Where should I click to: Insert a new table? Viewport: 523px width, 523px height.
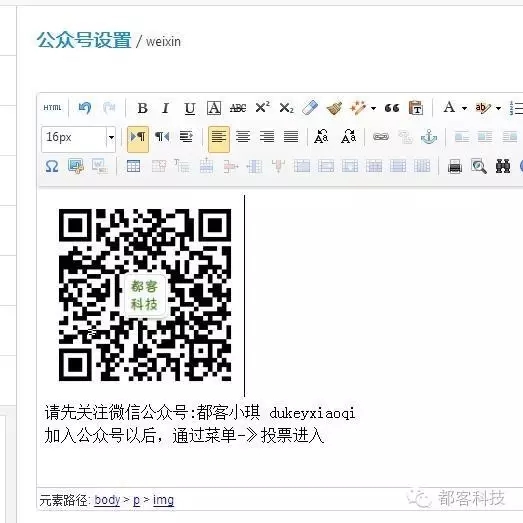click(133, 166)
